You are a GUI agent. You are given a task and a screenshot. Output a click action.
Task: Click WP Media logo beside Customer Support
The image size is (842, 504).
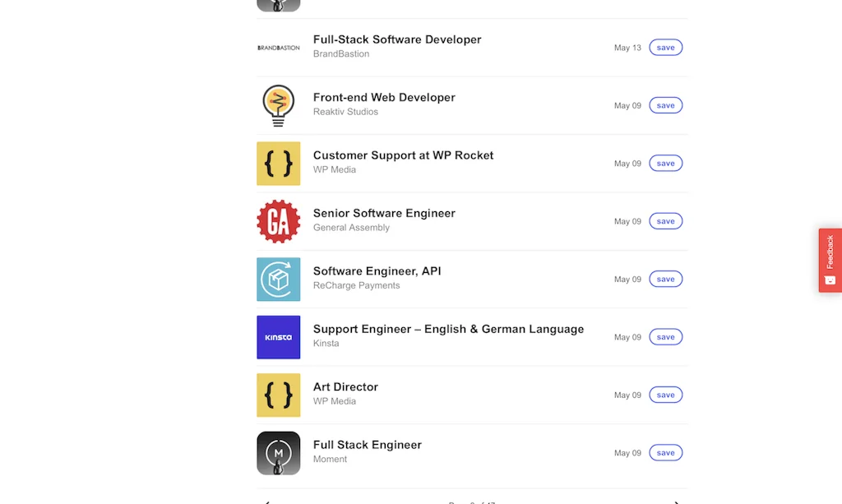(x=278, y=164)
